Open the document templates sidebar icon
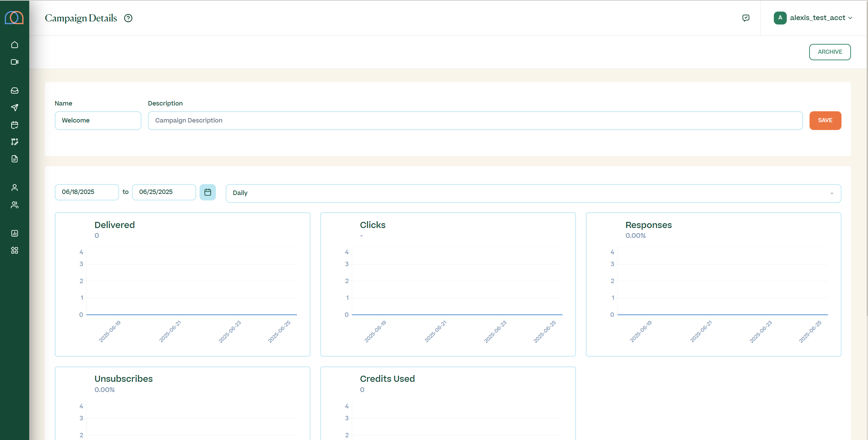 (15, 159)
